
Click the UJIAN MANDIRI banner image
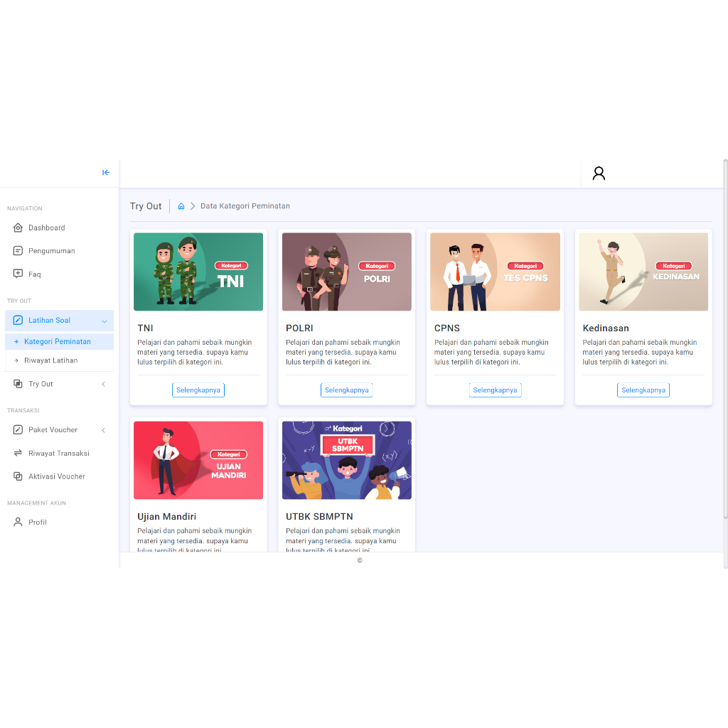click(198, 460)
